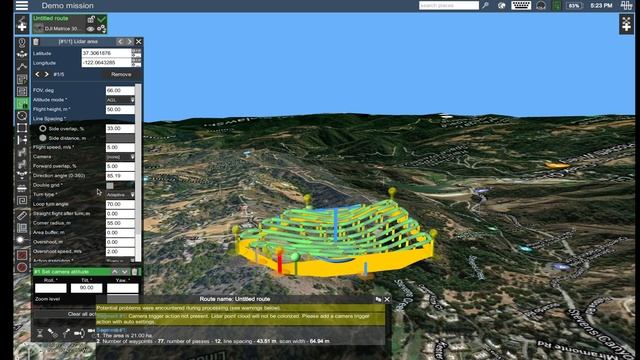Image resolution: width=640 pixels, height=360 pixels.
Task: Click the Direction angle input field
Action: pyautogui.click(x=120, y=176)
